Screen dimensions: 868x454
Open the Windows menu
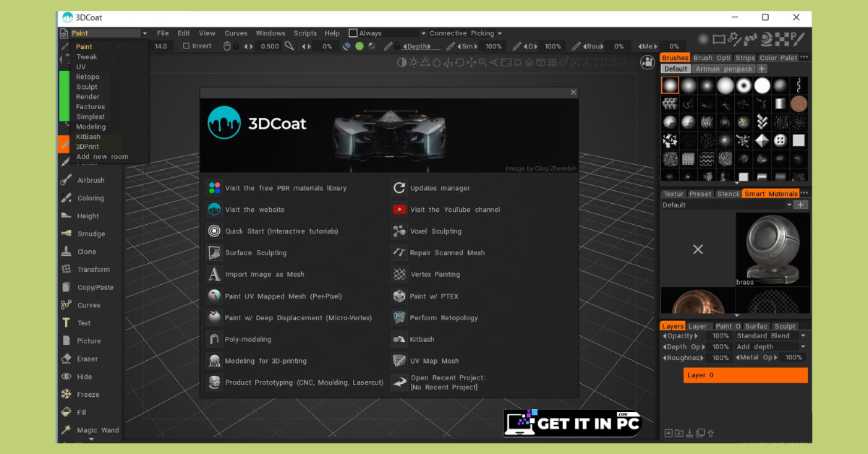point(271,33)
